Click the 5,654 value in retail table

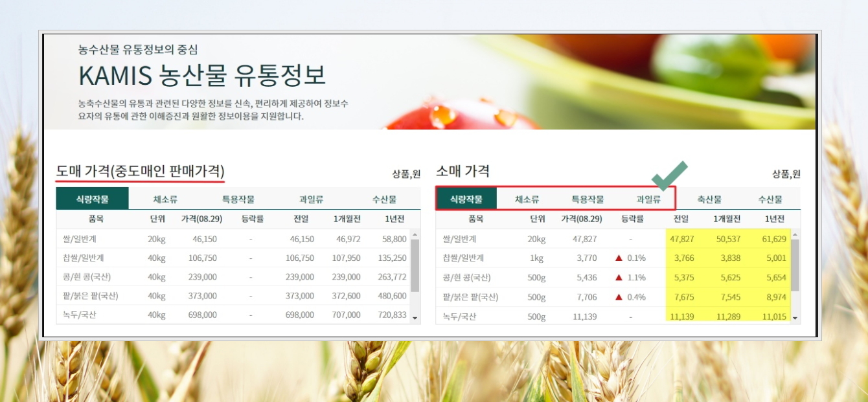pos(776,278)
